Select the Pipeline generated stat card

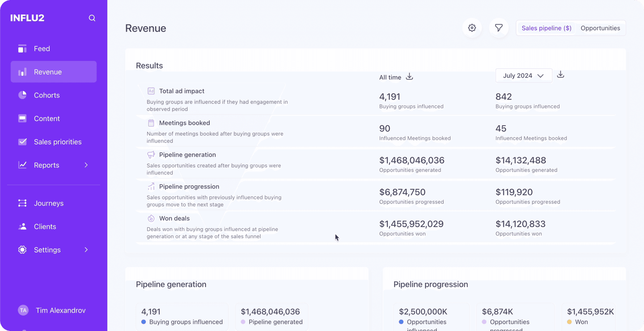tap(271, 316)
